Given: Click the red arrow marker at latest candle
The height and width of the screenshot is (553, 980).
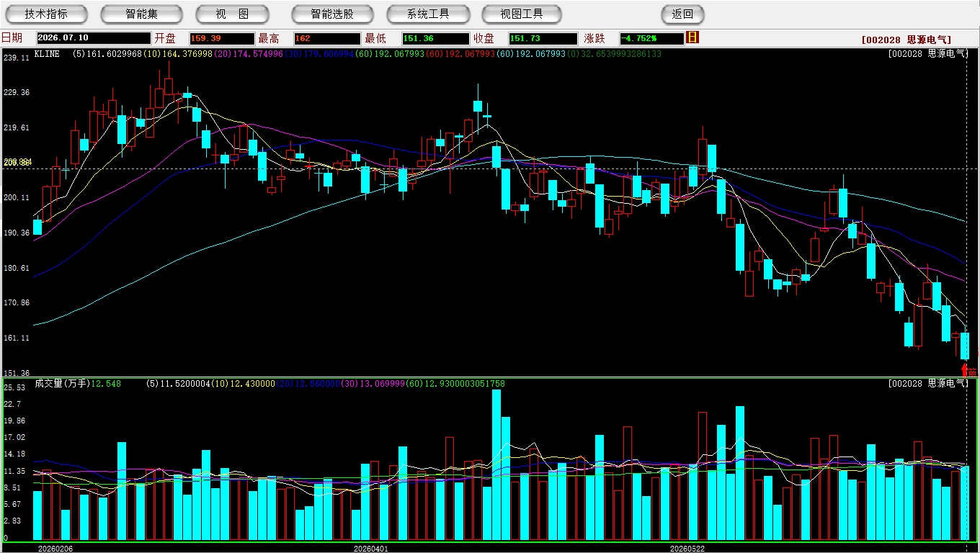Looking at the screenshot, I should coord(965,370).
